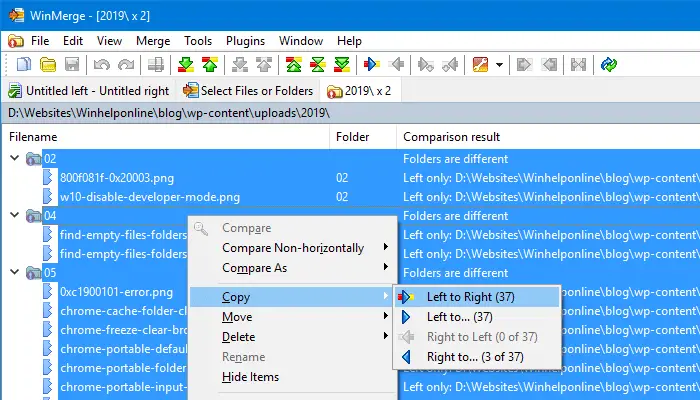Open the Edit menu
The height and width of the screenshot is (400, 700).
(x=73, y=41)
